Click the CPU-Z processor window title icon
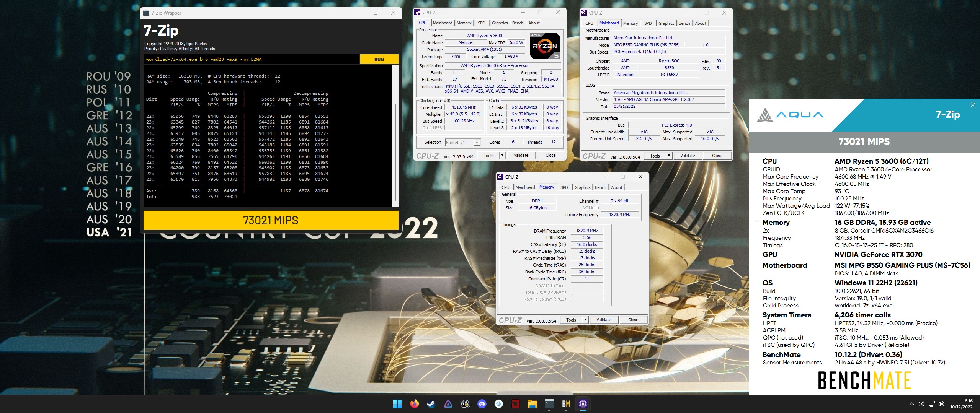Screen dimensions: 980x413 click(x=417, y=12)
